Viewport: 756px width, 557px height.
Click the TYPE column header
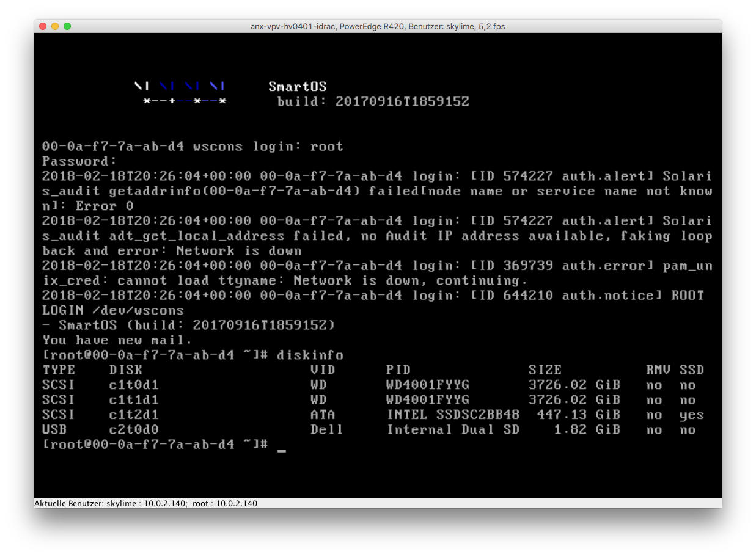59,370
